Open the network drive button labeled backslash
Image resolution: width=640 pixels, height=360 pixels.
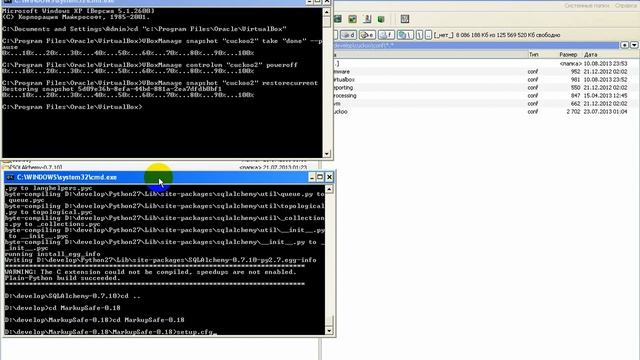click(x=405, y=35)
